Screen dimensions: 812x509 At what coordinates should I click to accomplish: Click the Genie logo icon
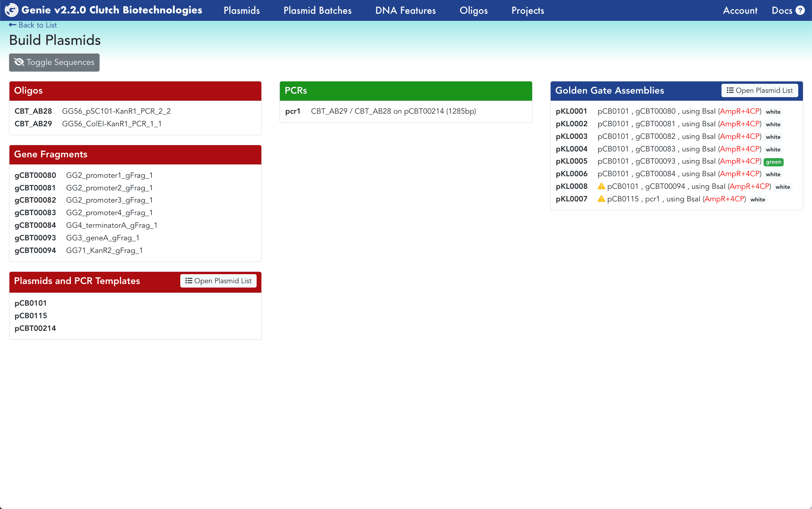[x=11, y=10]
